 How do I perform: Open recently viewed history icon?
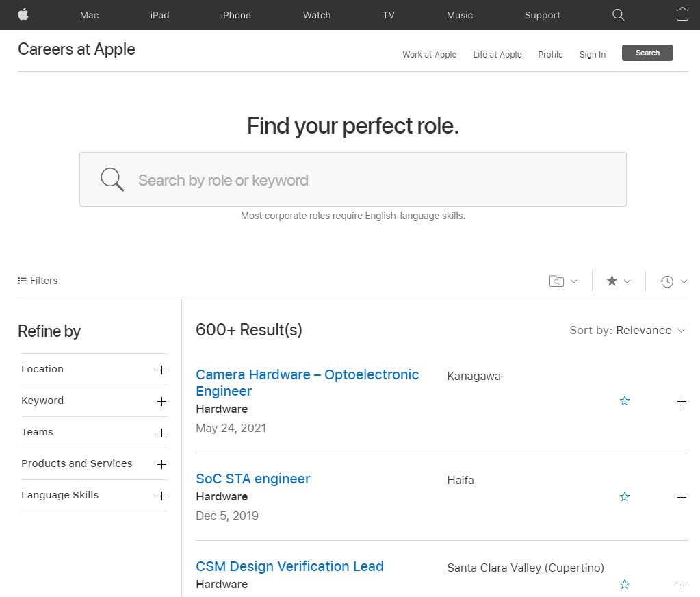pos(667,281)
